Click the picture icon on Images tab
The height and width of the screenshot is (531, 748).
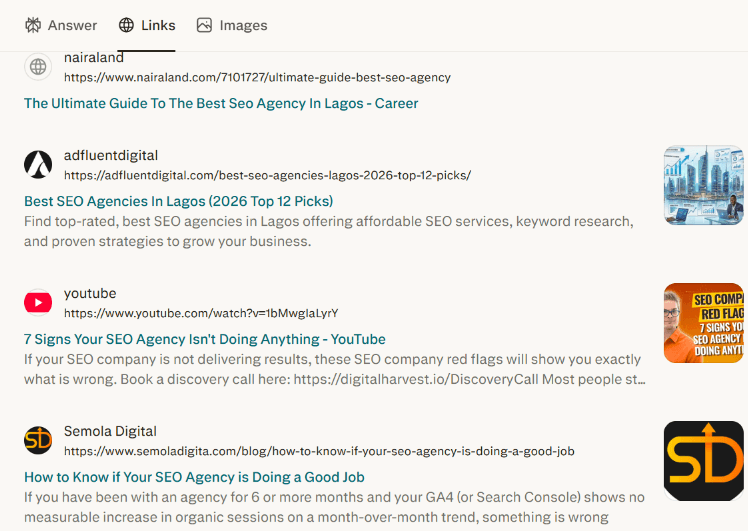point(204,25)
